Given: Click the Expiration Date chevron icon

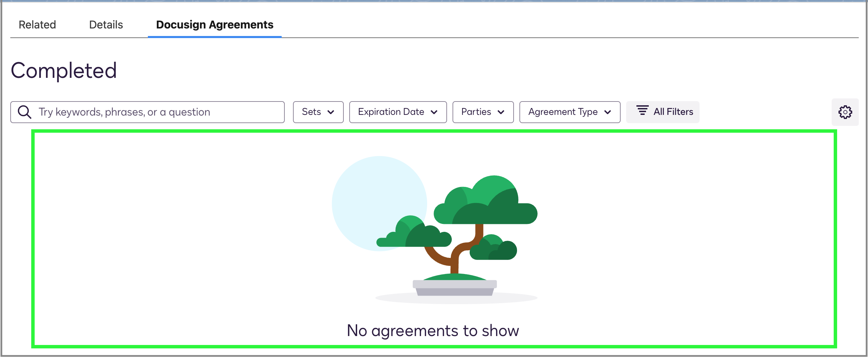Looking at the screenshot, I should pyautogui.click(x=435, y=112).
